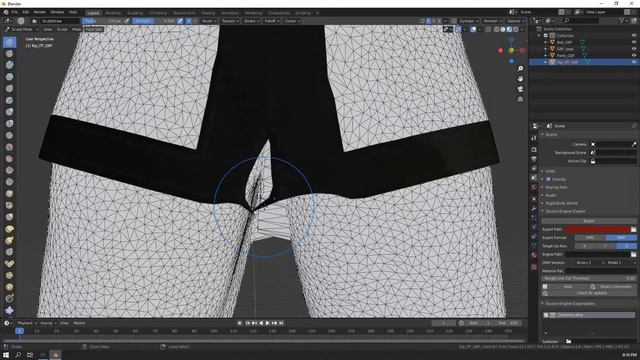Image resolution: width=640 pixels, height=360 pixels.
Task: Select DMX export format
Action: 621,238
